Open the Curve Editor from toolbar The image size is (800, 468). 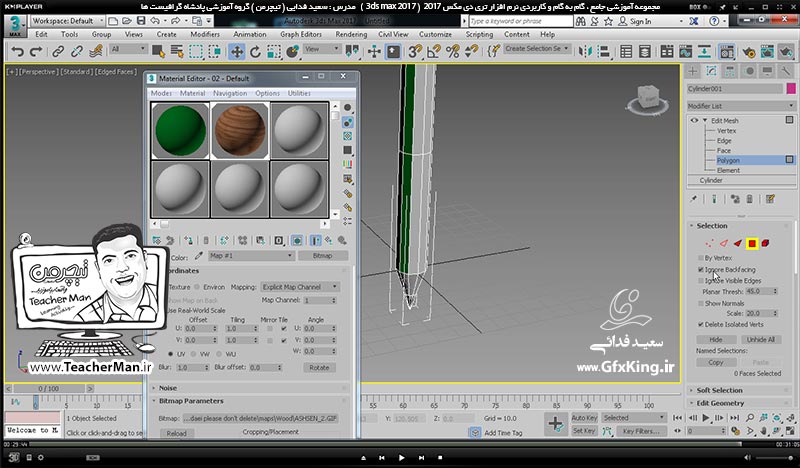pyautogui.click(x=685, y=52)
